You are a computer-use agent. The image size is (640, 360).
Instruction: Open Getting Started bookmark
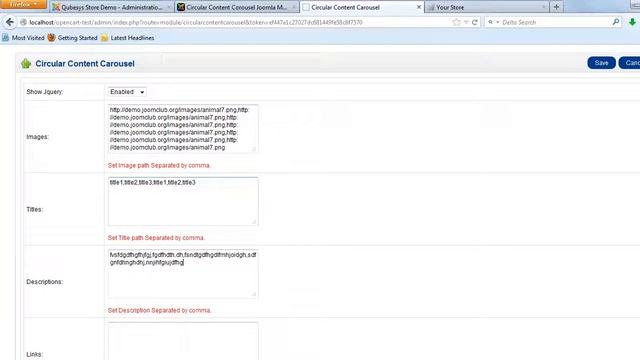(x=72, y=38)
